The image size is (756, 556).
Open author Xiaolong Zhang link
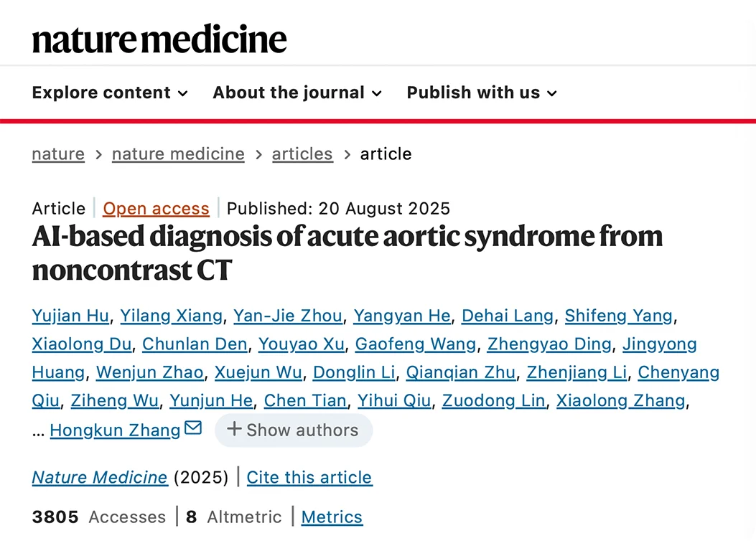(620, 401)
